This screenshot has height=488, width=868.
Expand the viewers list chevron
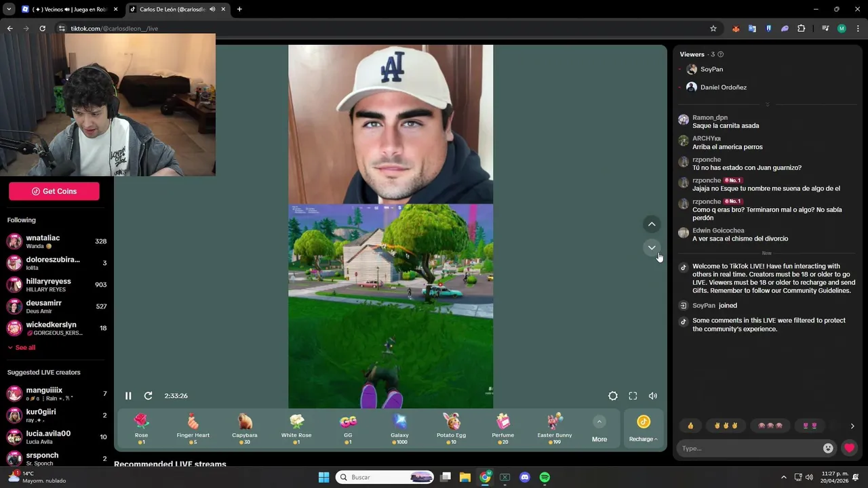pos(767,104)
